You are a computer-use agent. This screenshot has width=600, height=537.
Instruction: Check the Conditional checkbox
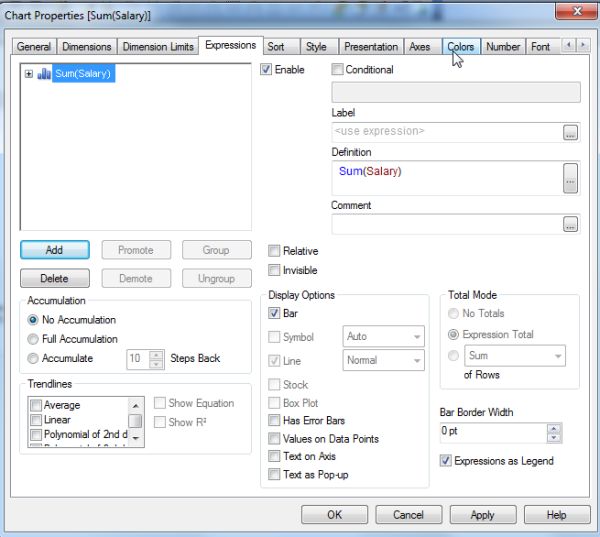(337, 69)
